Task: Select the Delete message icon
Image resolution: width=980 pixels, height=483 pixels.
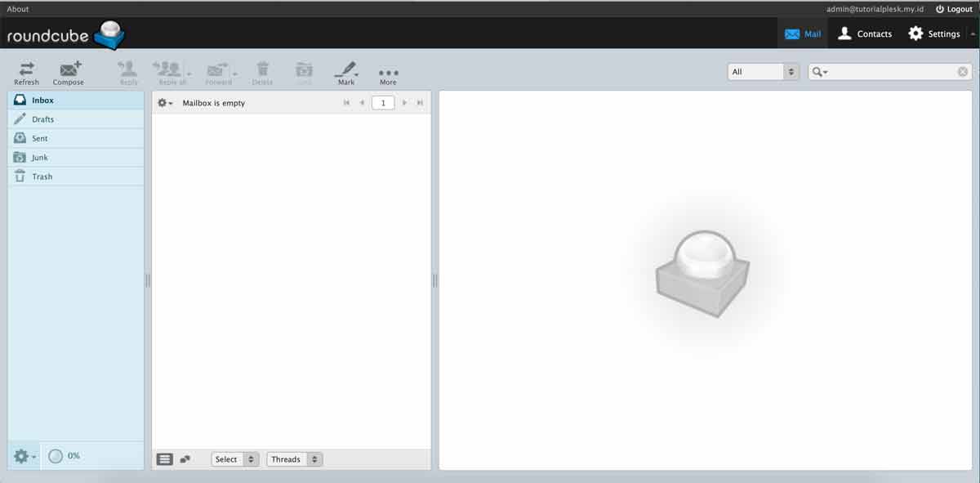Action: pyautogui.click(x=261, y=72)
